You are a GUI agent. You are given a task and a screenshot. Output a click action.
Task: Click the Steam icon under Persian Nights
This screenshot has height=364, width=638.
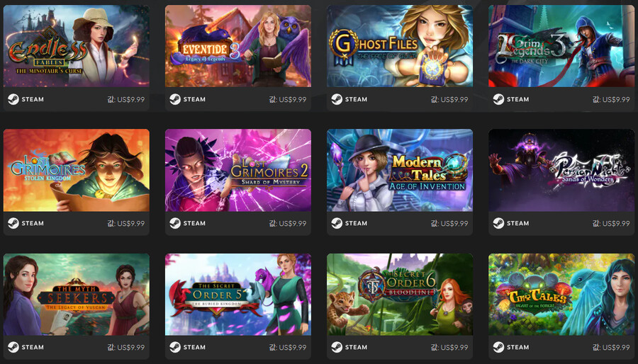coord(498,223)
